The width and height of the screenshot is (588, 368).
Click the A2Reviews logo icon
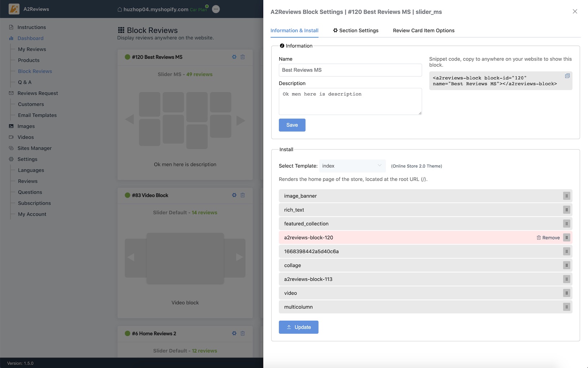tap(14, 9)
